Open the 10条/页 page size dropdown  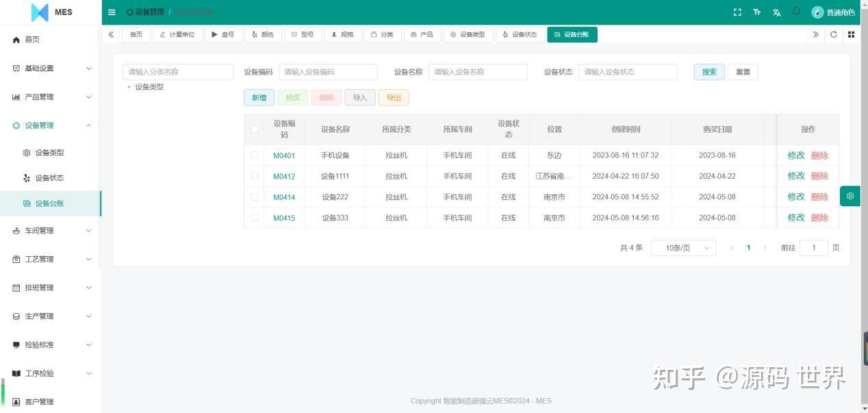click(682, 247)
